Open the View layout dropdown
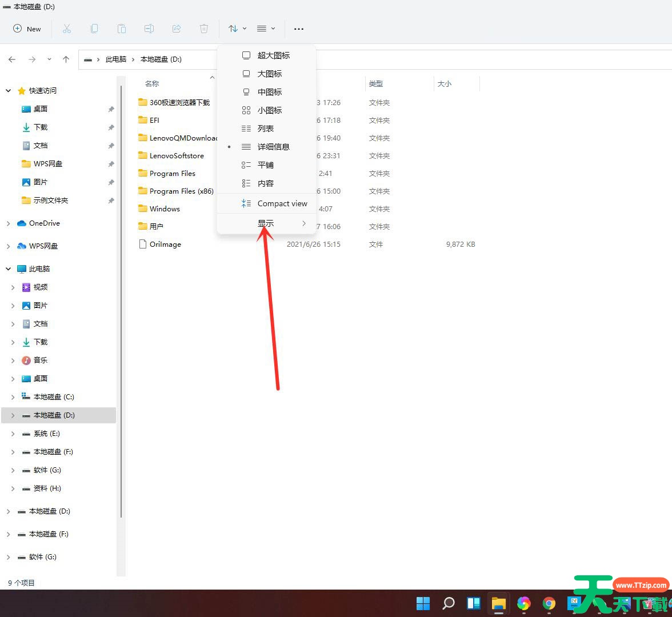672x617 pixels. (x=266, y=29)
